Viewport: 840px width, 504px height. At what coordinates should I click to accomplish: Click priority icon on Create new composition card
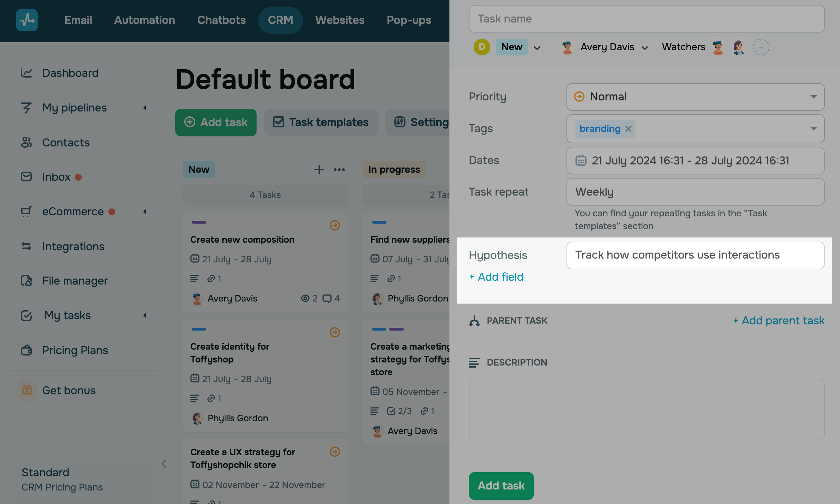334,225
